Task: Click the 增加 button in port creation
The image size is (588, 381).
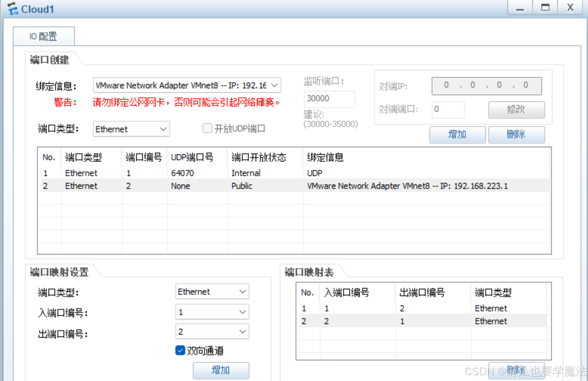Action: coord(457,134)
